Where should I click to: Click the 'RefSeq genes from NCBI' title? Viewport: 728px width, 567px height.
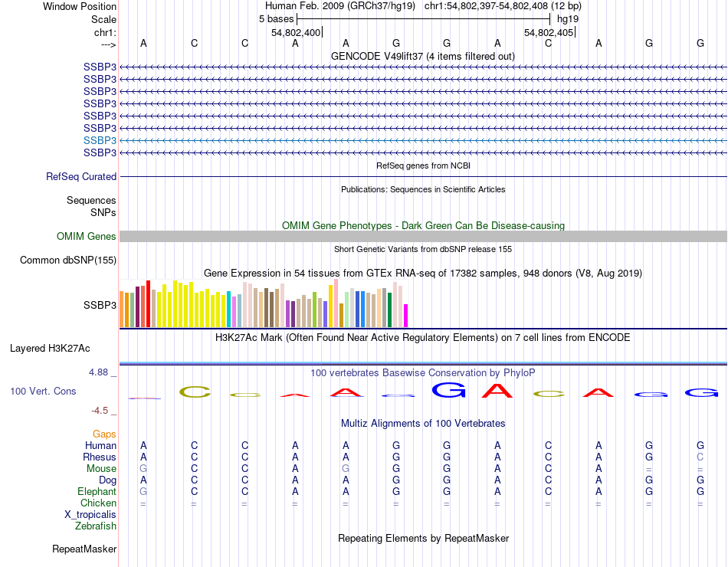423,166
